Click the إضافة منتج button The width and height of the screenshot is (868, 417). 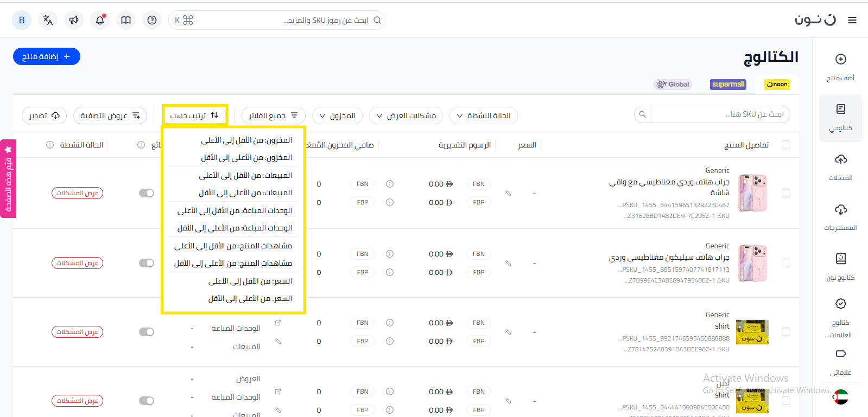point(47,56)
